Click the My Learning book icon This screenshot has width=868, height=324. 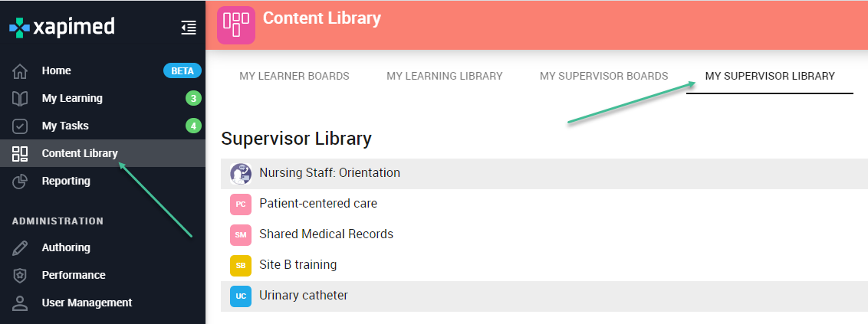pyautogui.click(x=20, y=99)
